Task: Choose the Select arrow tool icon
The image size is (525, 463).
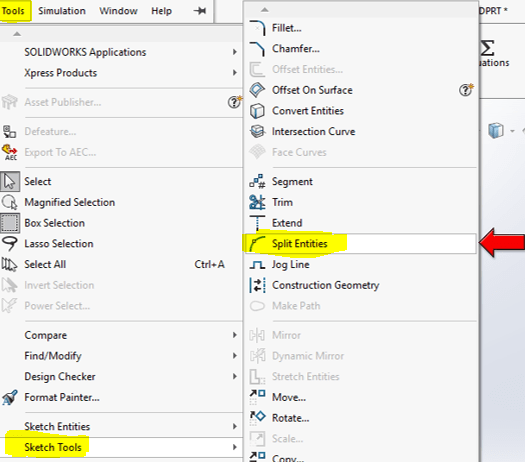Action: pyautogui.click(x=10, y=181)
